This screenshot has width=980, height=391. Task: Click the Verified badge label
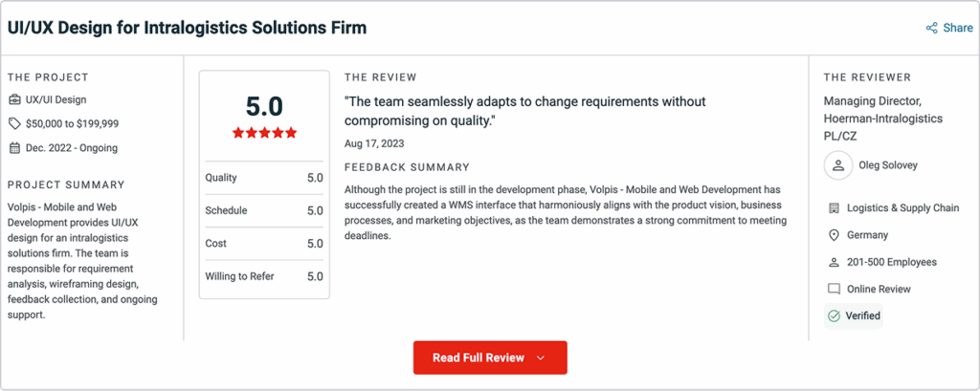(x=862, y=315)
